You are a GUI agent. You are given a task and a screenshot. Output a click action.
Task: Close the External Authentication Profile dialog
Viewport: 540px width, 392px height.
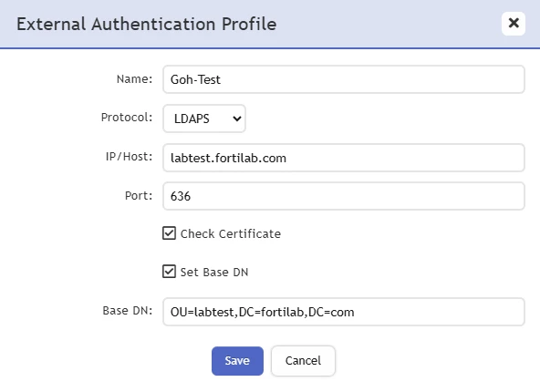point(514,24)
